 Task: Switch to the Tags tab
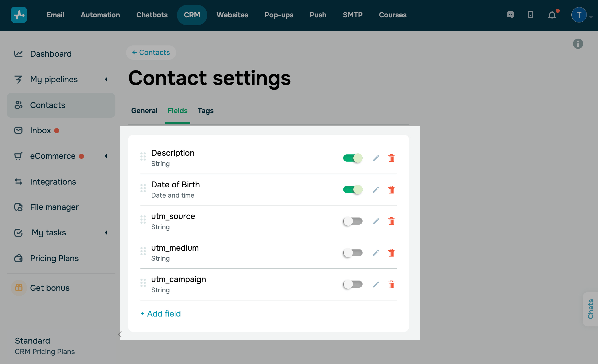(x=206, y=111)
